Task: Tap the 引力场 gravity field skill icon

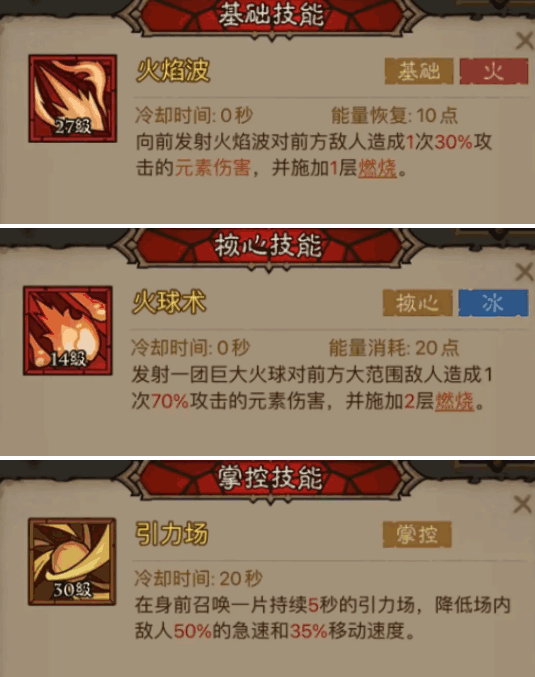Action: point(72,562)
